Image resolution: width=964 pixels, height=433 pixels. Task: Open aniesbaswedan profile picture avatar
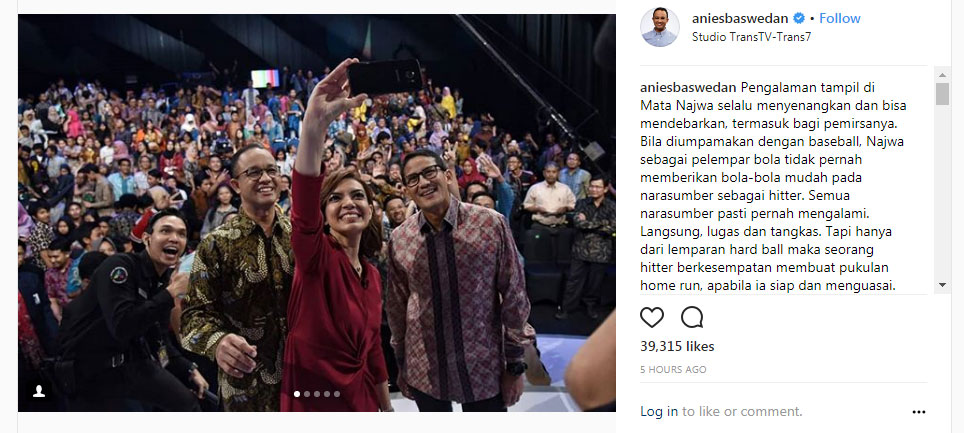click(x=660, y=27)
